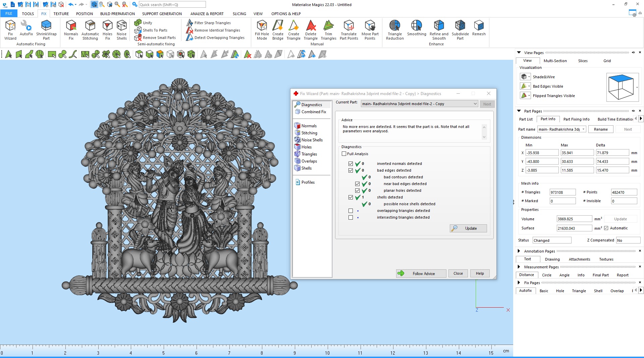Open the TOOLS ribbon tab
This screenshot has height=358, width=644.
pyautogui.click(x=28, y=14)
